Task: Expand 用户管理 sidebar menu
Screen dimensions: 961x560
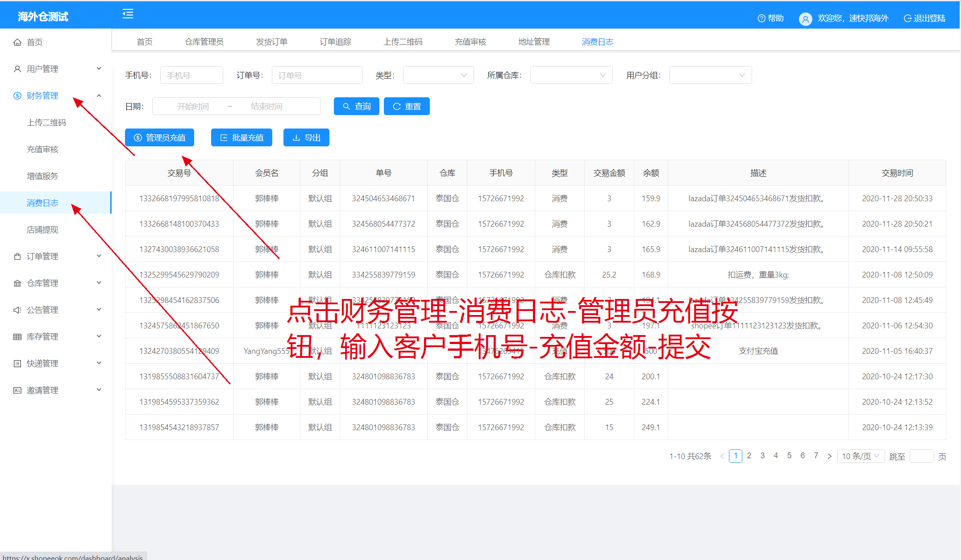Action: [99, 68]
